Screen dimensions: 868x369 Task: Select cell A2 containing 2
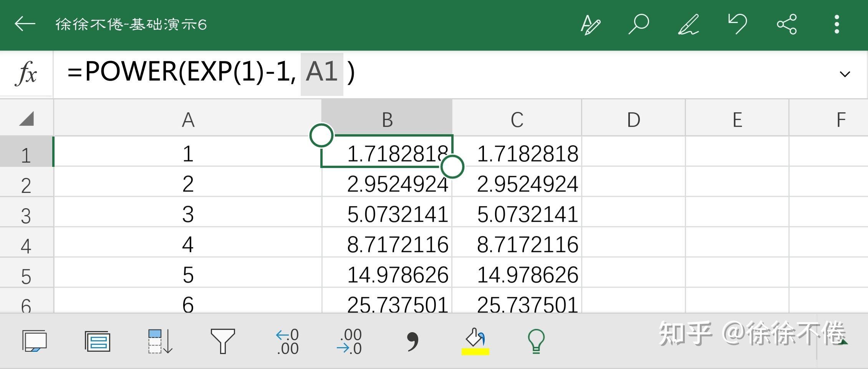[188, 182]
